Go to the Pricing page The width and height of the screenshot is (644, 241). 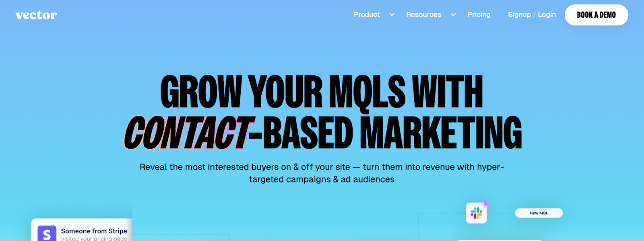tap(479, 15)
